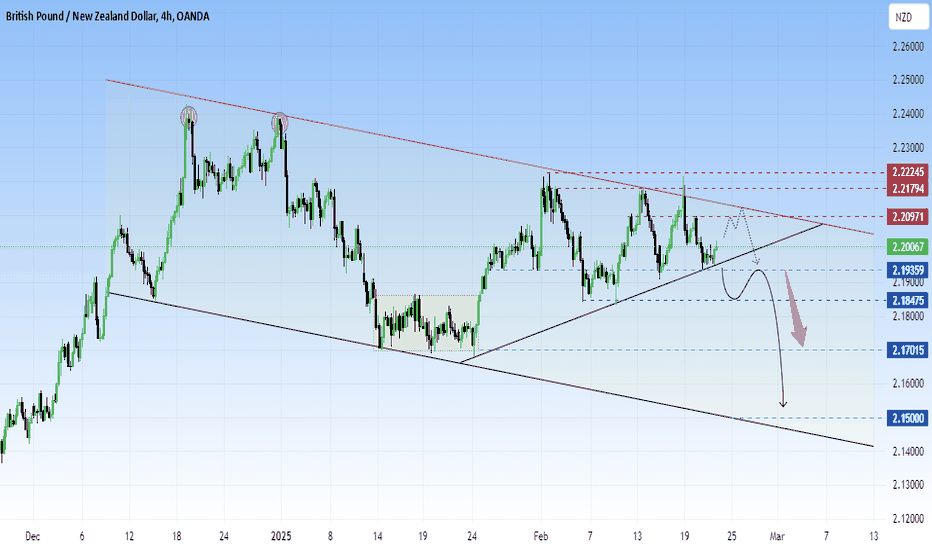Click the 2.23000 price axis value
Screen dimensions: 932x550
pos(908,147)
